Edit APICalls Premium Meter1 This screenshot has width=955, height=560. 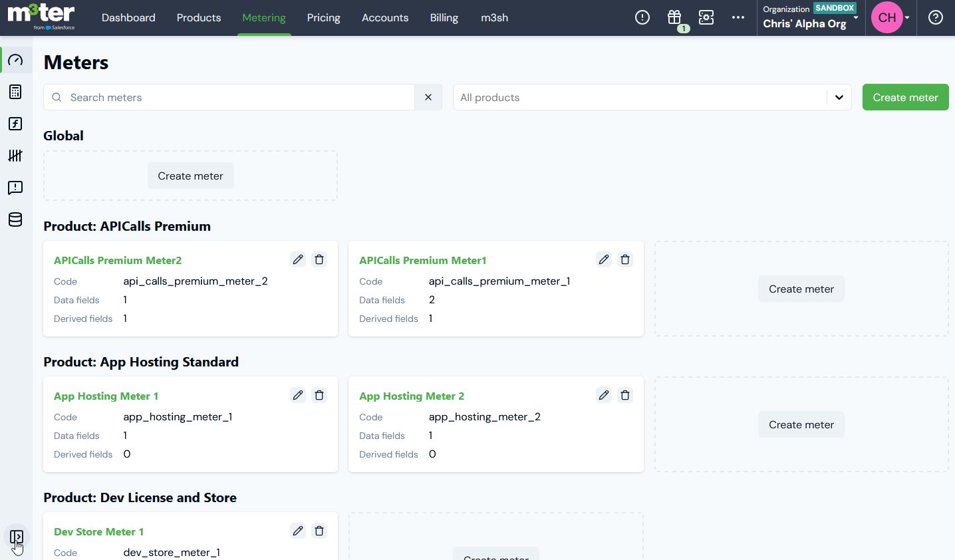point(604,259)
